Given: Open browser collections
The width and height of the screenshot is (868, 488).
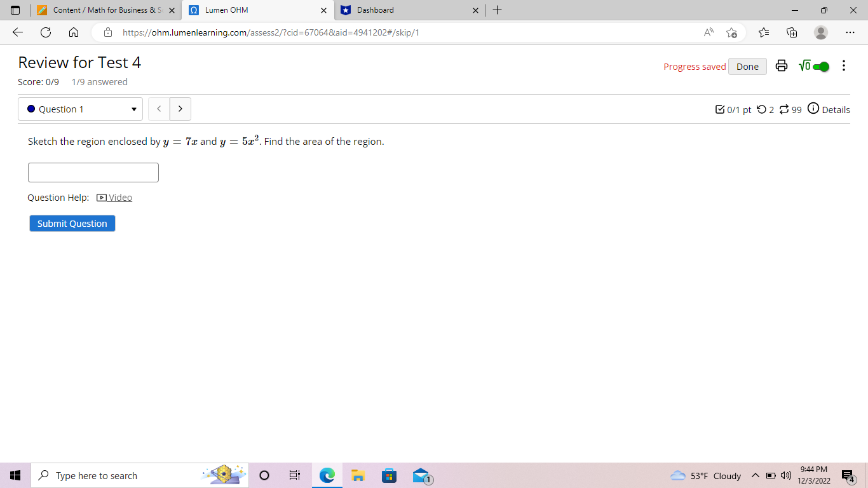Looking at the screenshot, I should [792, 32].
